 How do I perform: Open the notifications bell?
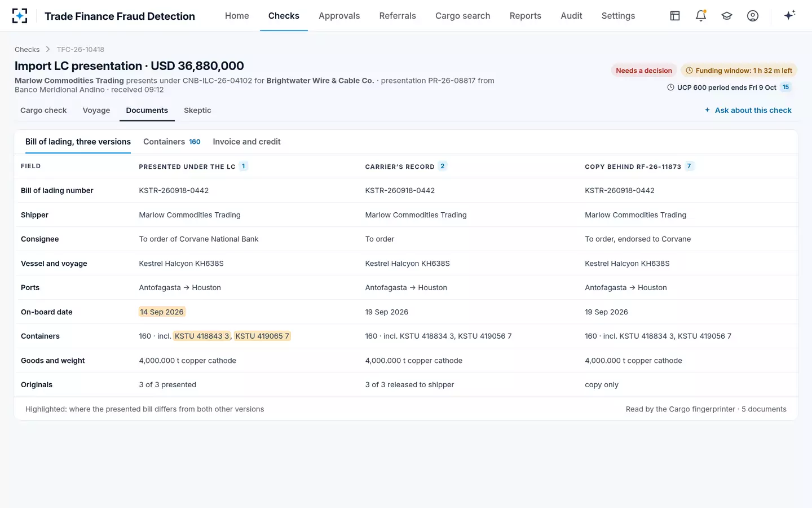coord(701,16)
